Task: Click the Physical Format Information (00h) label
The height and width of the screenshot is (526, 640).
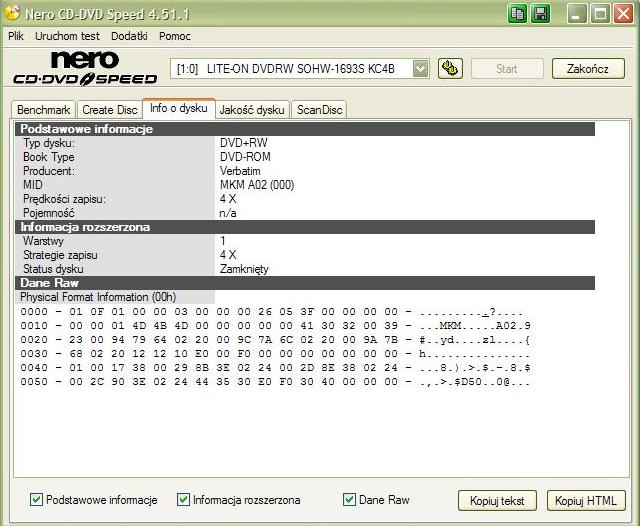Action: pyautogui.click(x=98, y=297)
